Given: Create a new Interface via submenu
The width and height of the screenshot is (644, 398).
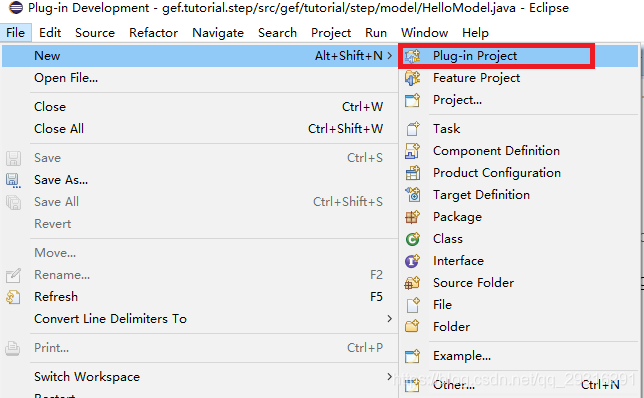Looking at the screenshot, I should click(519, 261).
